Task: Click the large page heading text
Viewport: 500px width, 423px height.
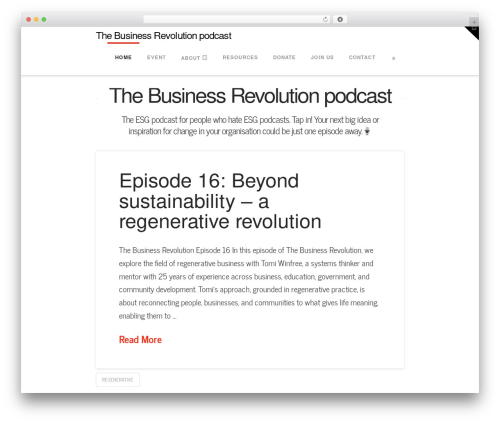Action: [x=250, y=96]
